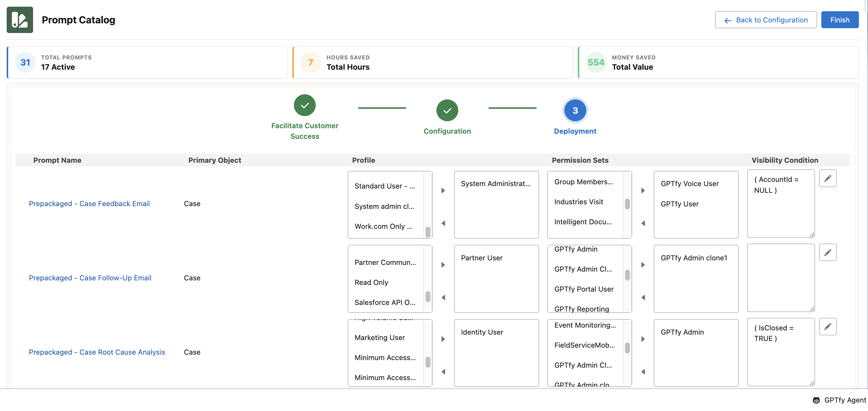Open Prepackaged - Case Feedback Email link
The image size is (868, 411).
(89, 203)
